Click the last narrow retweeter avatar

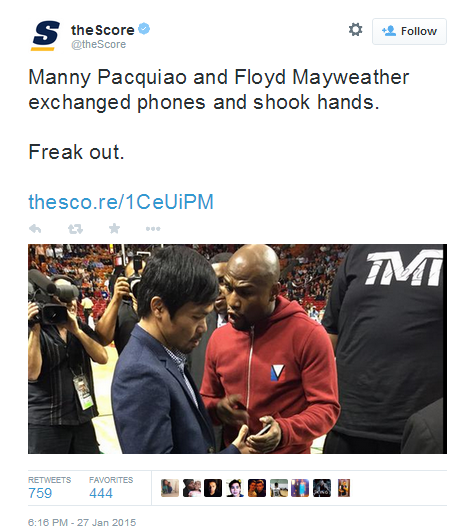[344, 488]
